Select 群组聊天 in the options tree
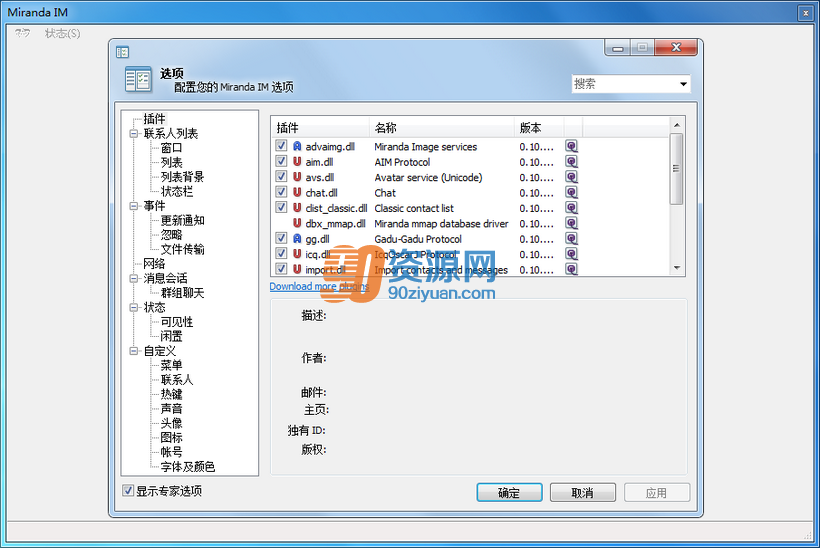 [x=183, y=293]
